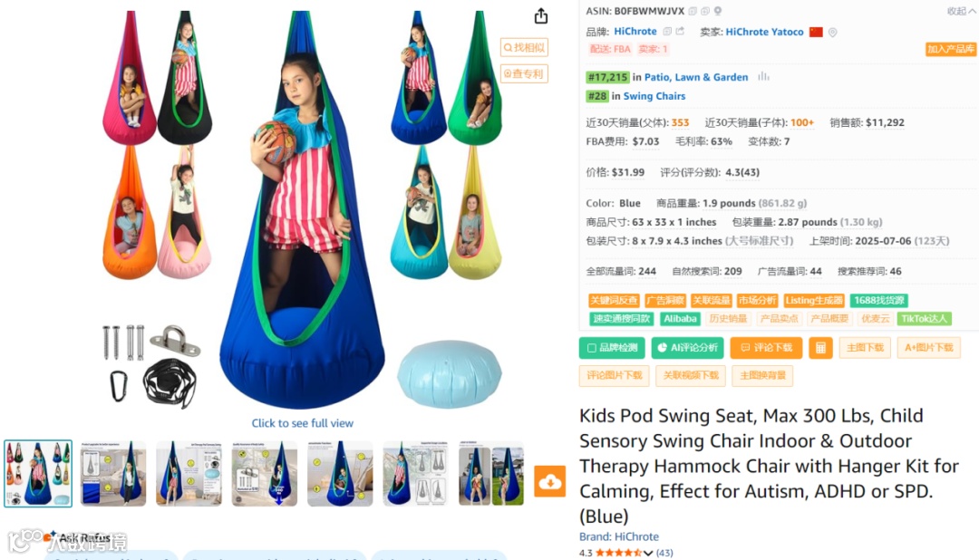Click the orange cloud download icon
The height and width of the screenshot is (560, 979).
coord(549,481)
